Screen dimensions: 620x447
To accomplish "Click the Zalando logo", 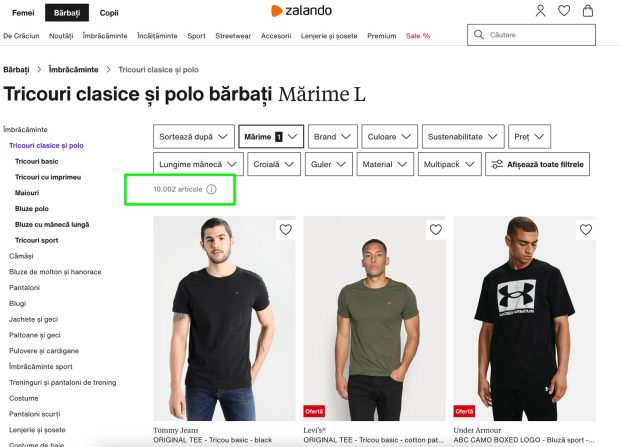I will [301, 11].
